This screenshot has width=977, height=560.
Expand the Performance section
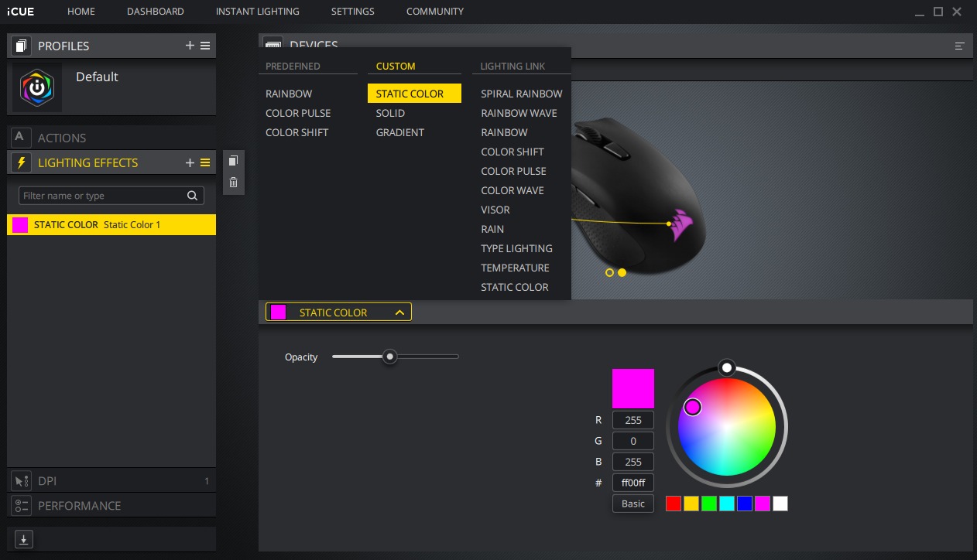tap(111, 506)
